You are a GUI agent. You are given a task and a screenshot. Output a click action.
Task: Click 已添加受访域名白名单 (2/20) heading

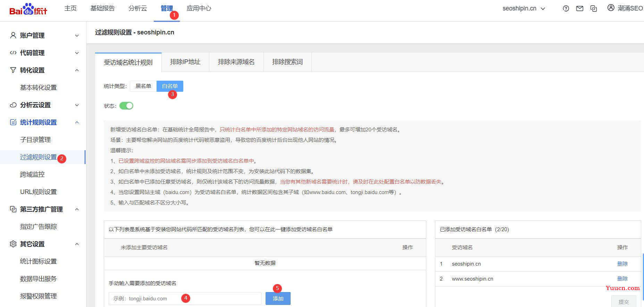[x=474, y=229]
